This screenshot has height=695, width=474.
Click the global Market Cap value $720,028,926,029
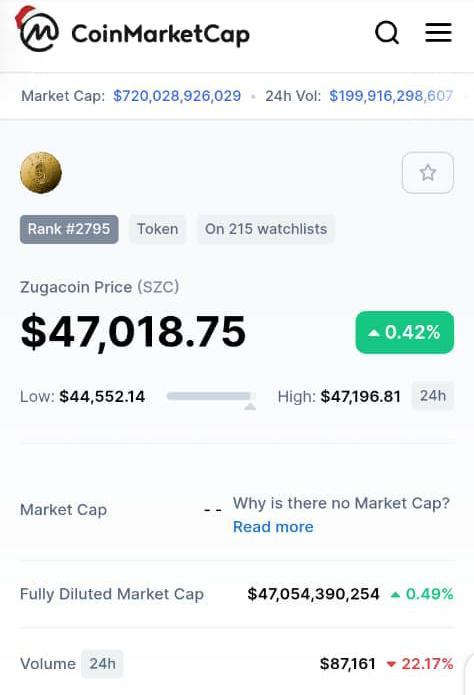pos(177,96)
